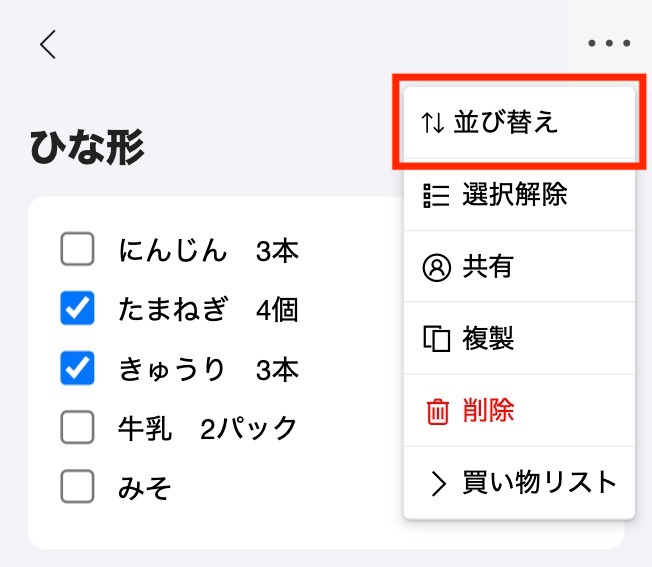
Task: Uncheck the たまねぎ 4個 checkbox
Action: [x=77, y=308]
